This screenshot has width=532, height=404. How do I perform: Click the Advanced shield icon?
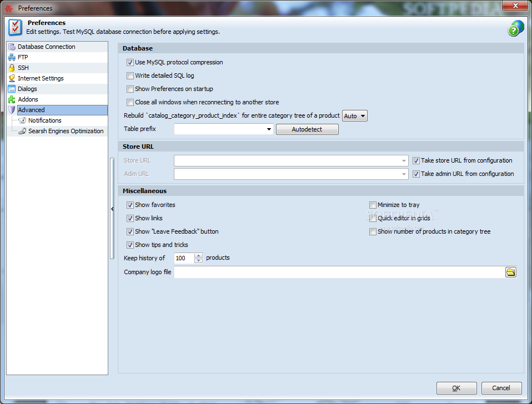[12, 110]
